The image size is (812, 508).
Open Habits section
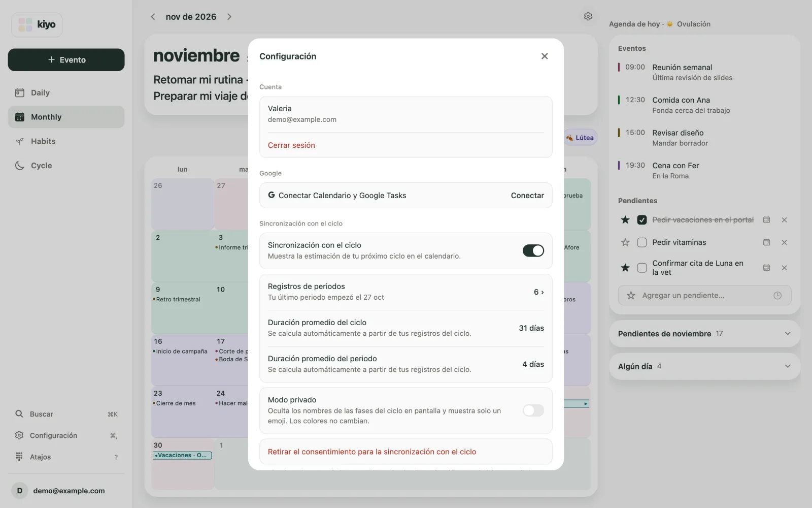click(66, 141)
